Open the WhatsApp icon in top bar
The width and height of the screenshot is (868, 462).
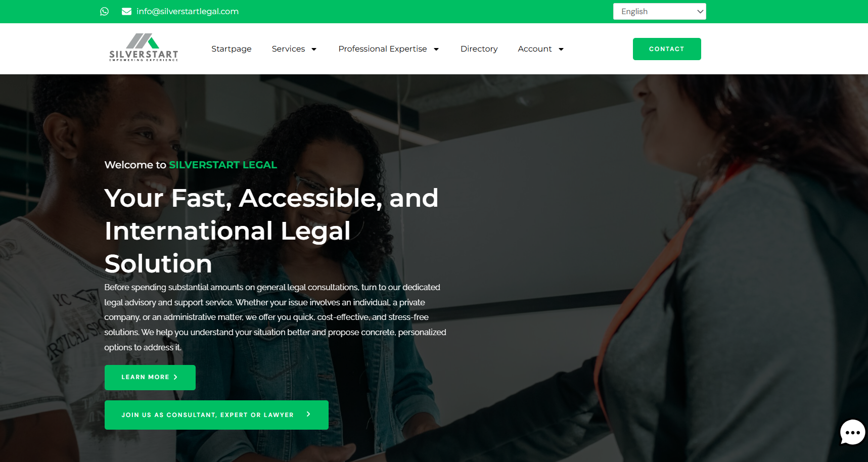point(104,11)
